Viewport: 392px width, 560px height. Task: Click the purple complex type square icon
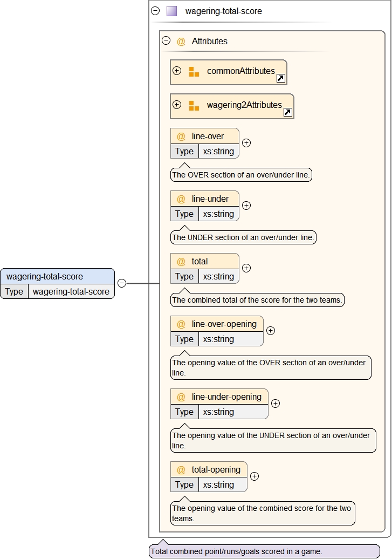(x=171, y=11)
